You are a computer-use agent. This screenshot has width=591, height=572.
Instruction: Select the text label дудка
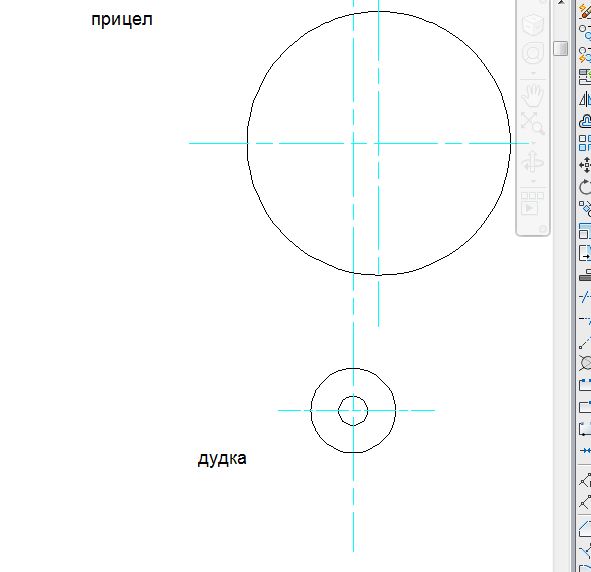pos(222,459)
